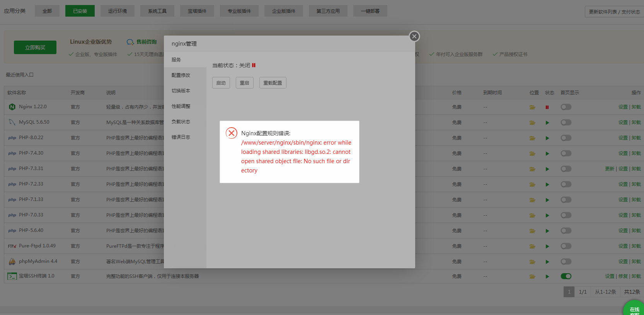Disable 首页显示 switch for 宝塔SSH终端
This screenshot has width=644, height=315.
[566, 276]
